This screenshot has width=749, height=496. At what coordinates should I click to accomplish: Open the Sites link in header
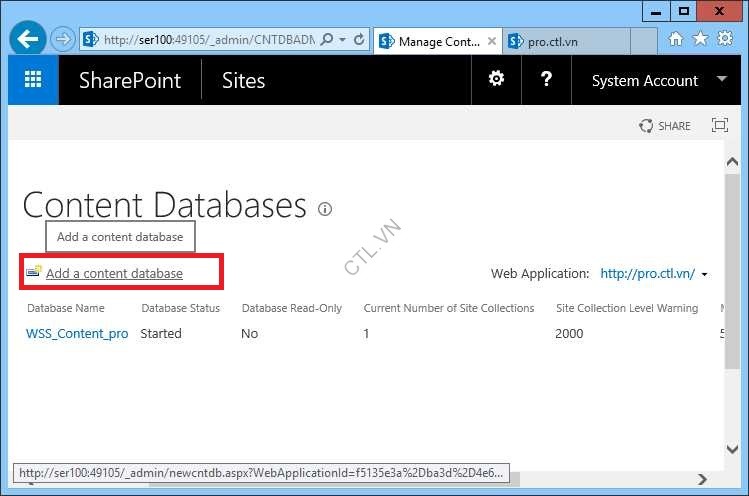243,80
